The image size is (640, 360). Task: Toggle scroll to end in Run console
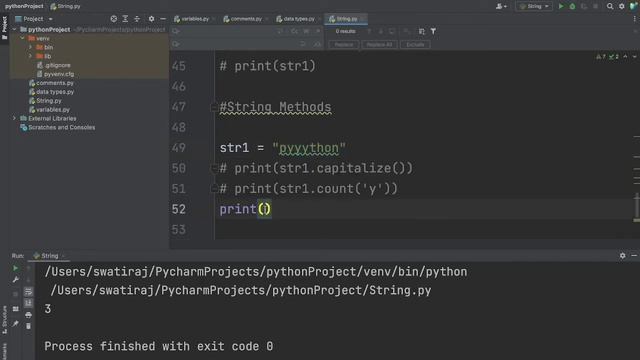point(28,303)
